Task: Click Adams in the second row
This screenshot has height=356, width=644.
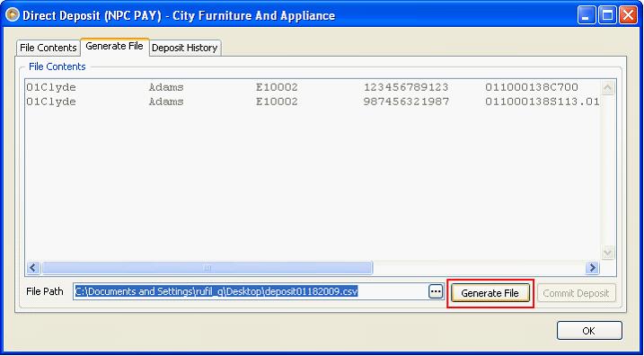Action: (166, 102)
